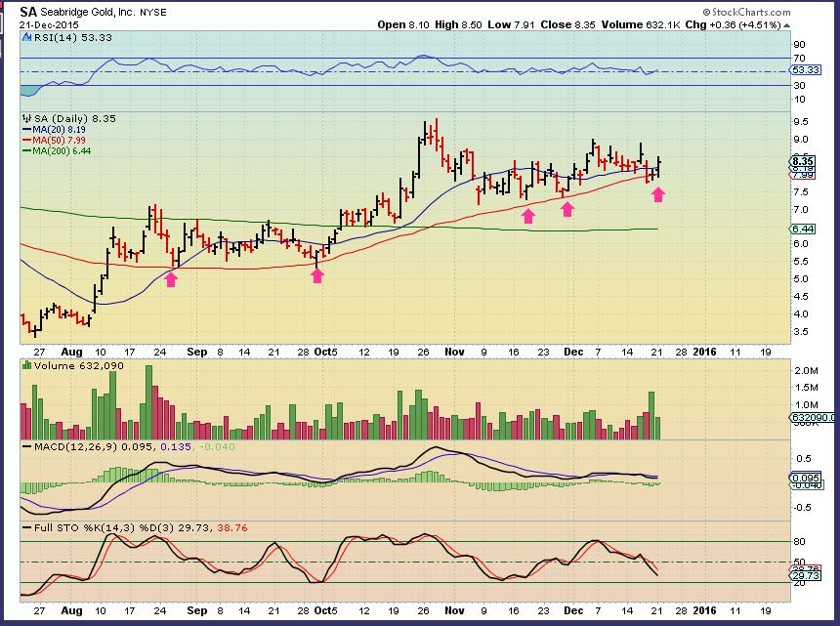840x626 pixels.
Task: Click the green volume bars icon
Action: pyautogui.click(x=26, y=366)
